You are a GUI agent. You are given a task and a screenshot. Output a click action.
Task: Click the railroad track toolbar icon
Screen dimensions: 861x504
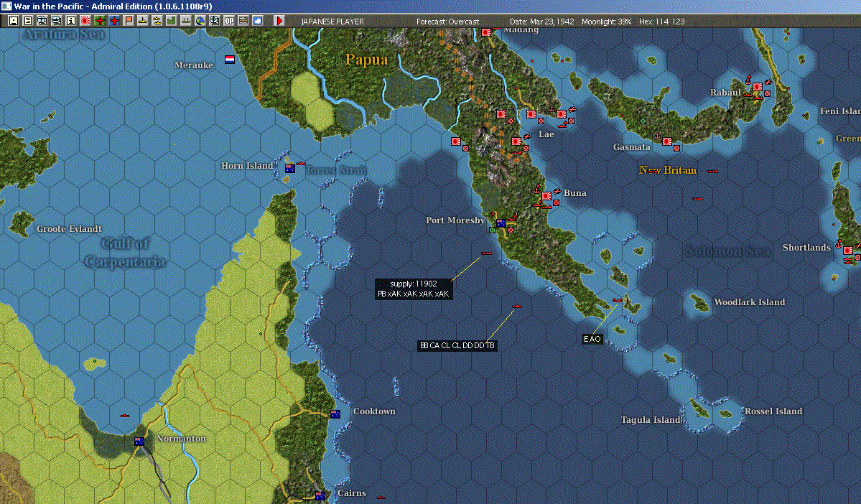tap(243, 21)
